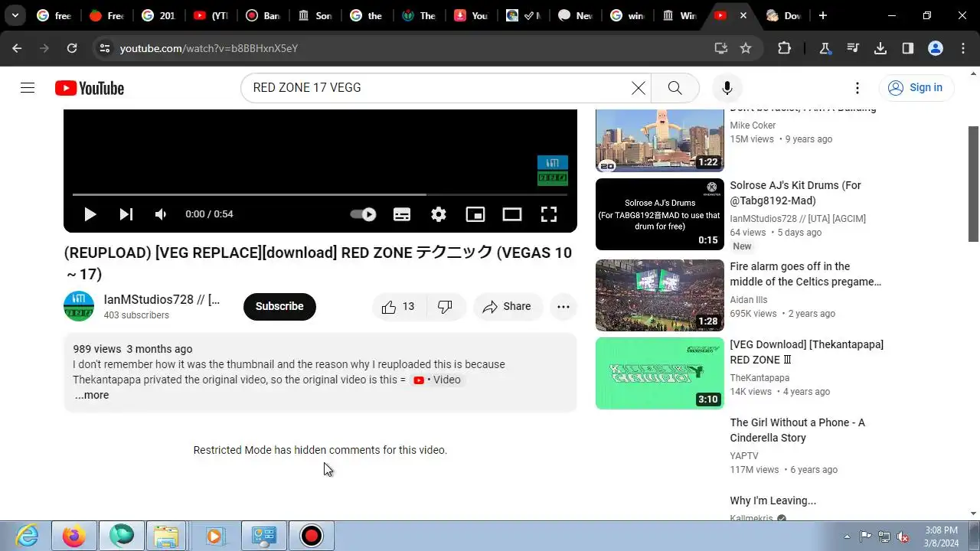Viewport: 980px width, 551px height.
Task: Show hidden tray icons arrow
Action: [x=847, y=536]
